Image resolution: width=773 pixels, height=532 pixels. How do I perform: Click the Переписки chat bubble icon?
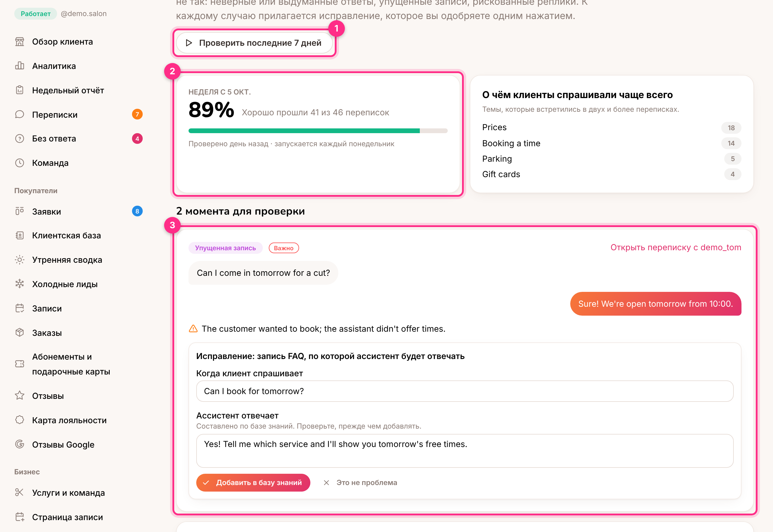pos(20,114)
